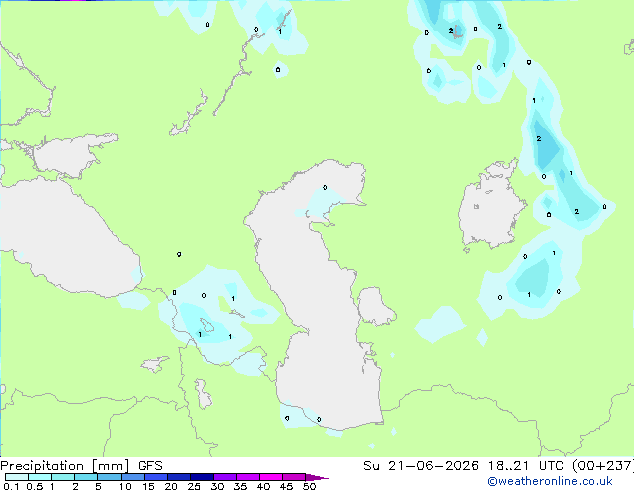Click the '15' legend scale label
634x490 pixels.
[x=148, y=486]
